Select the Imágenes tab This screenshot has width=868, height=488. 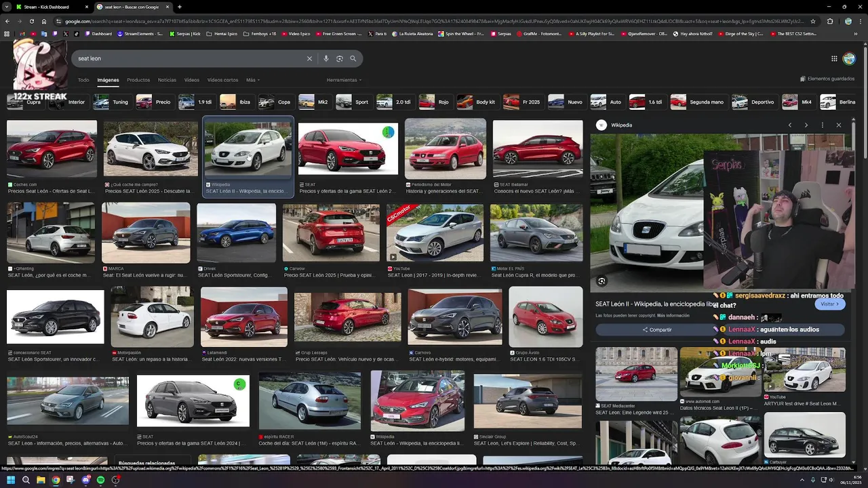(108, 80)
